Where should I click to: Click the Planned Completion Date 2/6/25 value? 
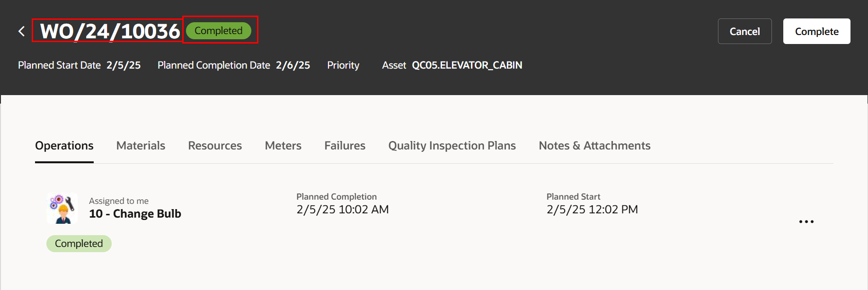click(x=293, y=65)
